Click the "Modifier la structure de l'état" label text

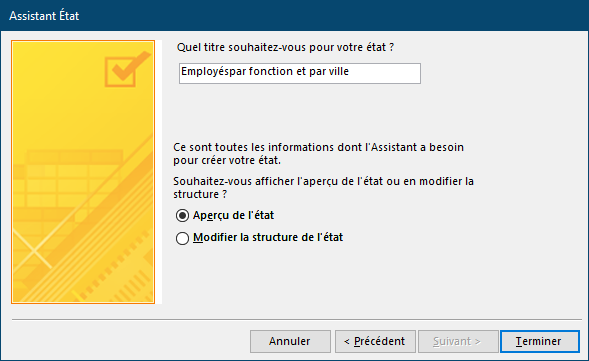pos(268,237)
